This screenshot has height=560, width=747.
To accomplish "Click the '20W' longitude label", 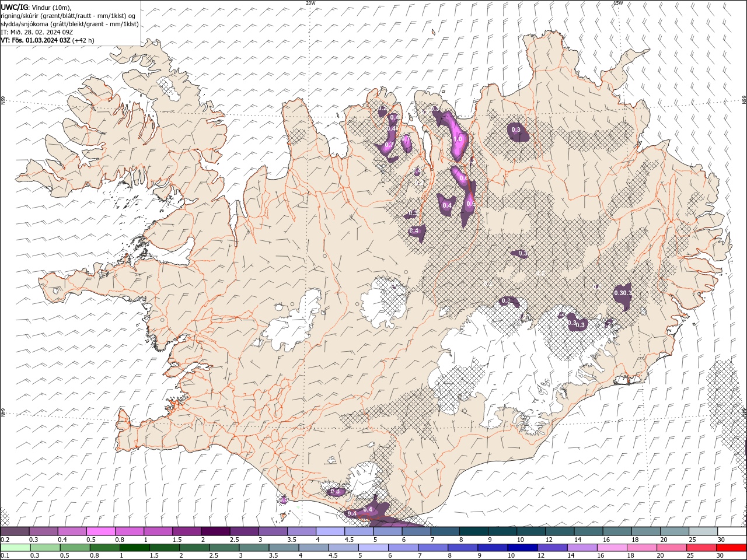I will [311, 3].
